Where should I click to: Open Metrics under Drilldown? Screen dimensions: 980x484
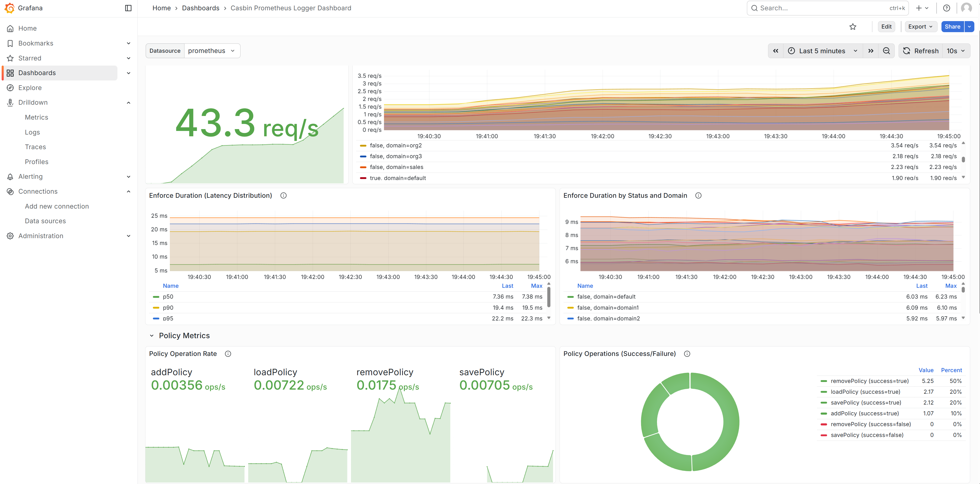pos(36,118)
